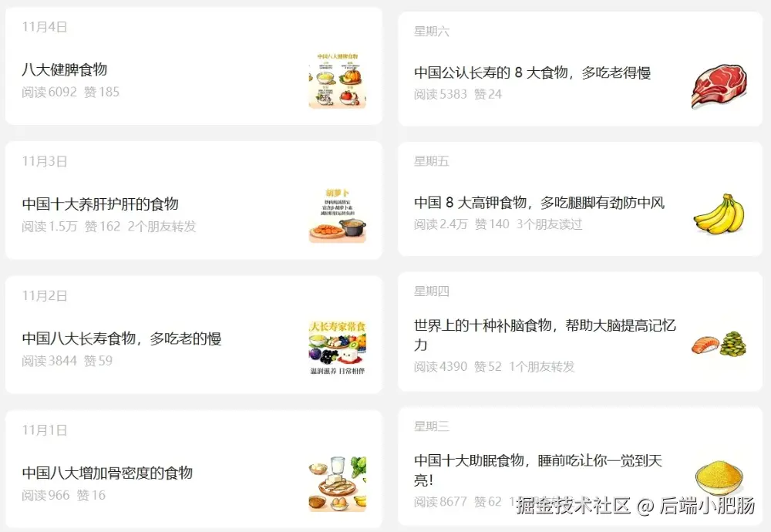Image resolution: width=771 pixels, height=532 pixels.
Task: Open 中国公认长寿的 8 大食物 article
Action: click(533, 72)
